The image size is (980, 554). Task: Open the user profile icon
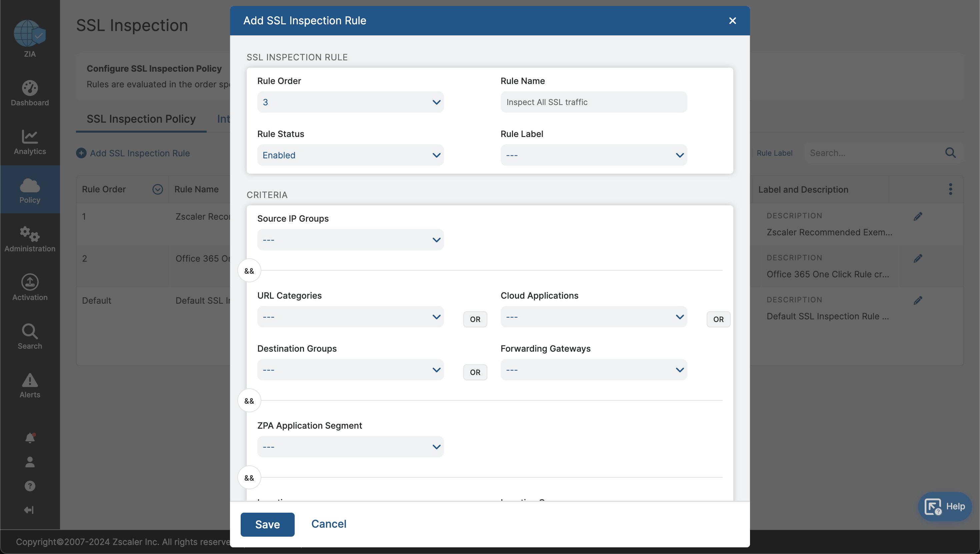coord(30,462)
